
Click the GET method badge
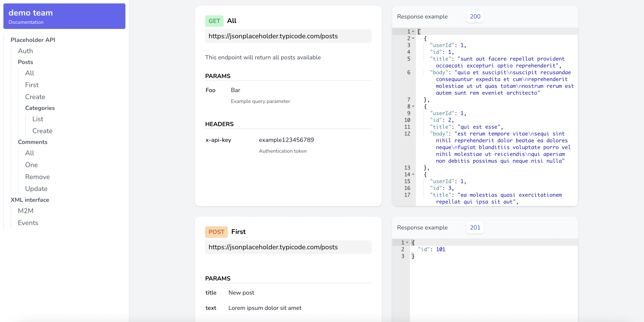(214, 21)
